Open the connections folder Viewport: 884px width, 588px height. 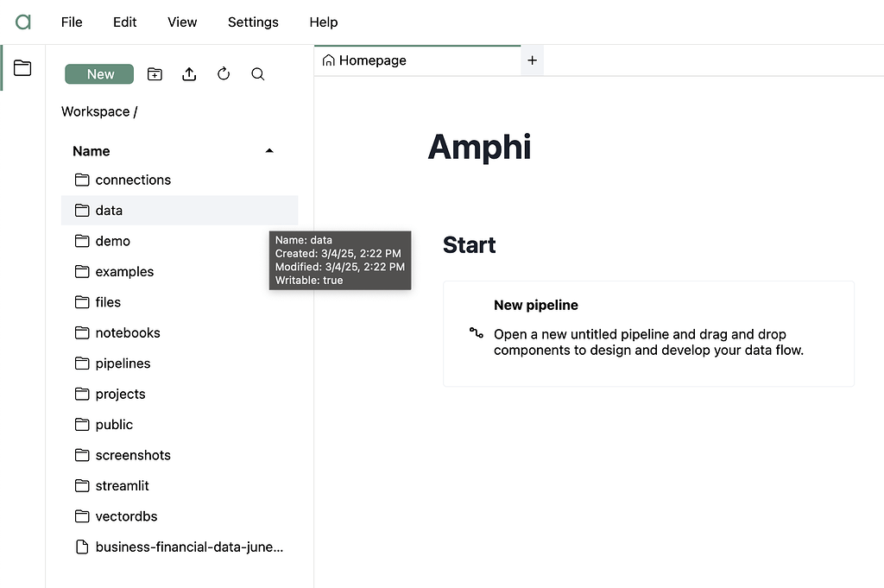click(x=133, y=180)
